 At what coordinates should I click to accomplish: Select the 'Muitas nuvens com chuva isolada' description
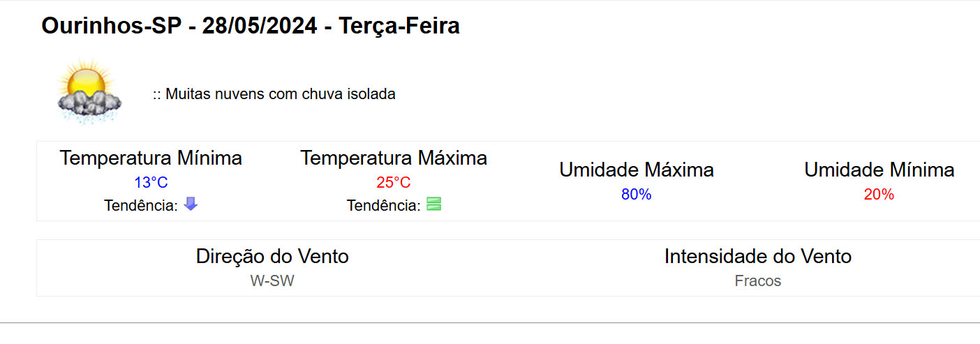click(x=274, y=94)
